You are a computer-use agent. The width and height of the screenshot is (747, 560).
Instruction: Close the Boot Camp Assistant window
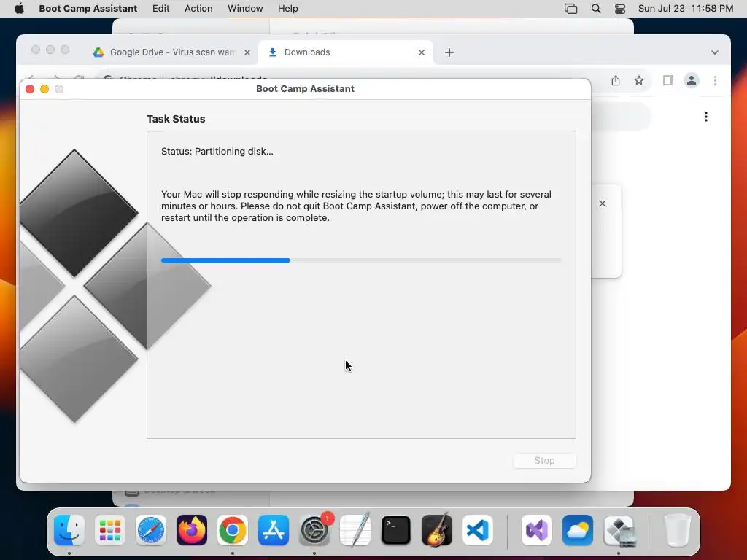(29, 89)
